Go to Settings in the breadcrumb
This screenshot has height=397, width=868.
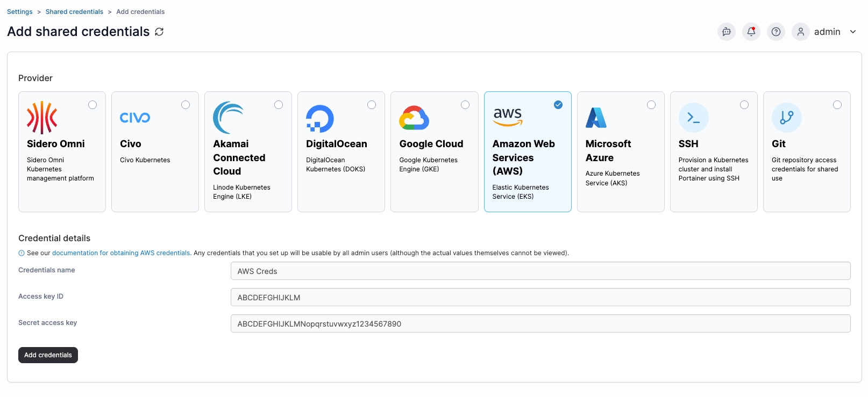coord(20,12)
